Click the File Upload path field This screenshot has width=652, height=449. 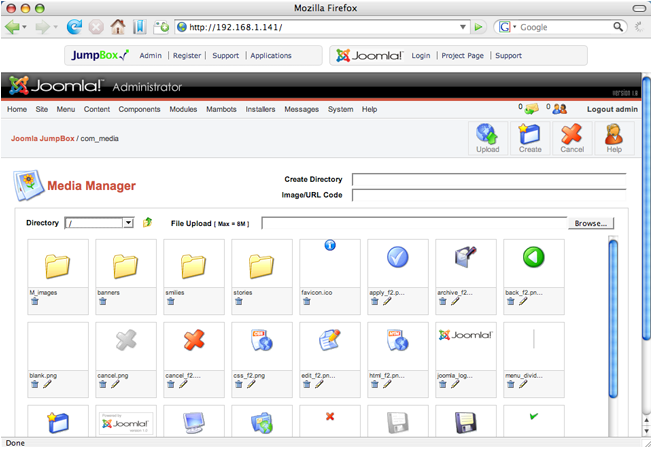415,223
